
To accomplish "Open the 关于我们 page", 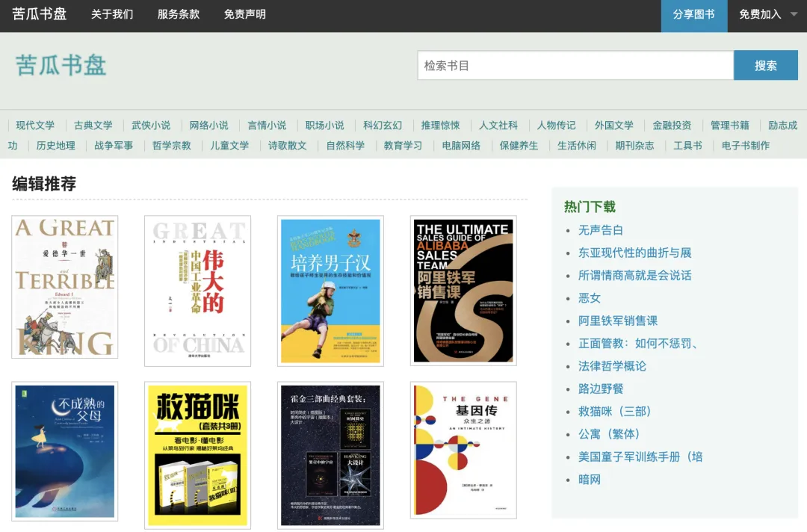I will tap(112, 14).
